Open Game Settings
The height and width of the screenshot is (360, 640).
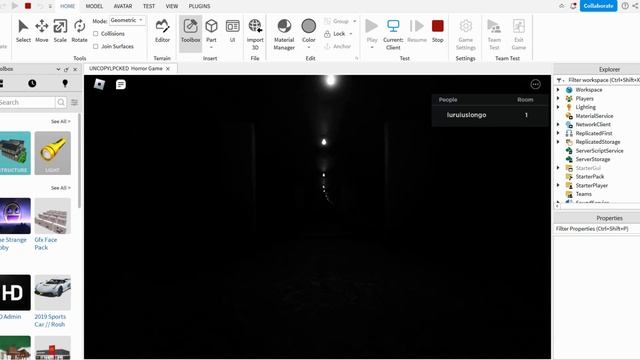(465, 34)
